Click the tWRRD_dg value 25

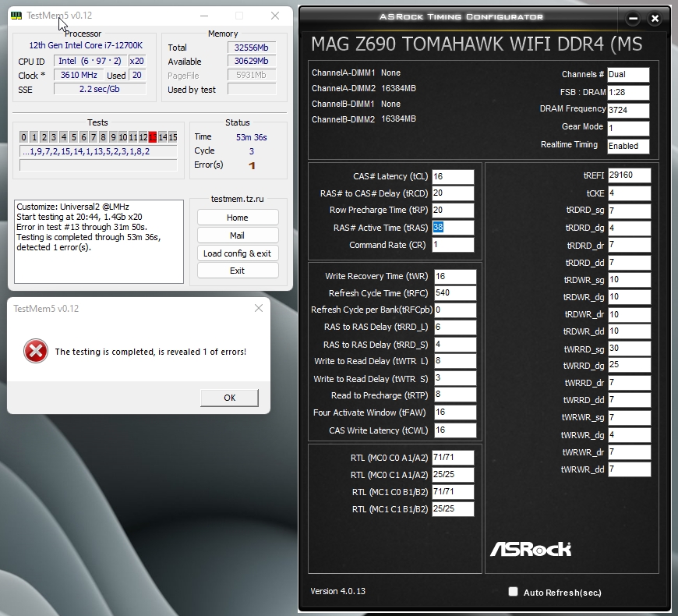pos(629,365)
